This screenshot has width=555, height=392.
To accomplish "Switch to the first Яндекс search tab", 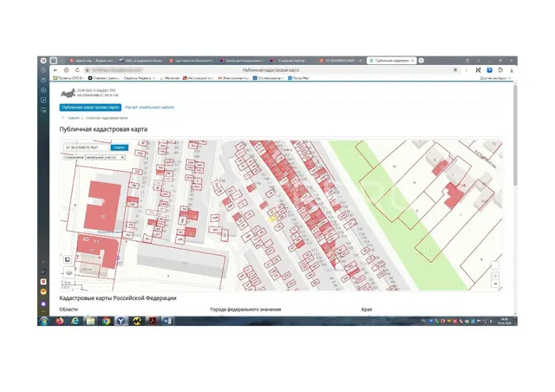I will (x=90, y=61).
